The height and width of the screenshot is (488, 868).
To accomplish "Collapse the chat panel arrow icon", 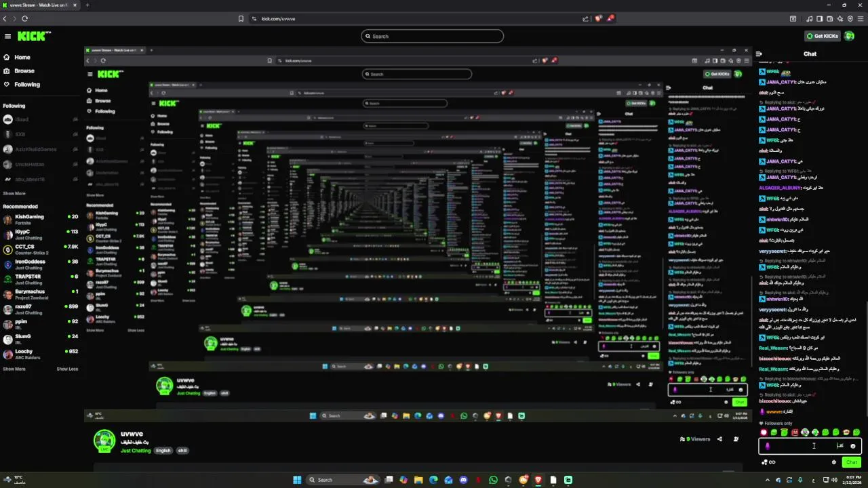I will (x=759, y=54).
